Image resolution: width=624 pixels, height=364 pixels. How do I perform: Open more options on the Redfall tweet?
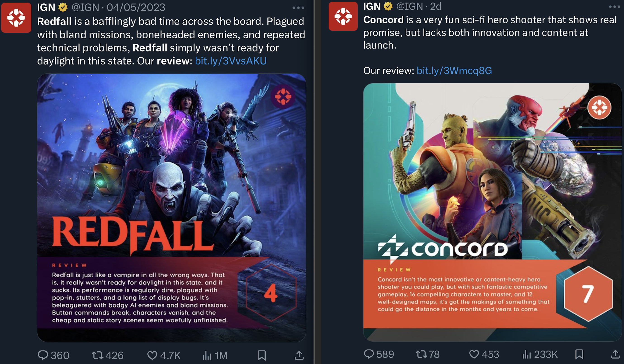click(x=298, y=8)
